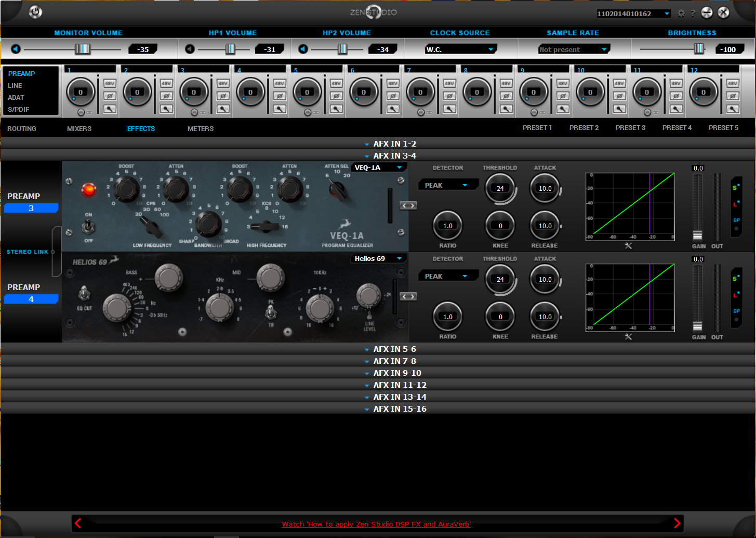The image size is (756, 538).
Task: Mute the Monitor Volume speaker icon
Action: click(x=15, y=48)
